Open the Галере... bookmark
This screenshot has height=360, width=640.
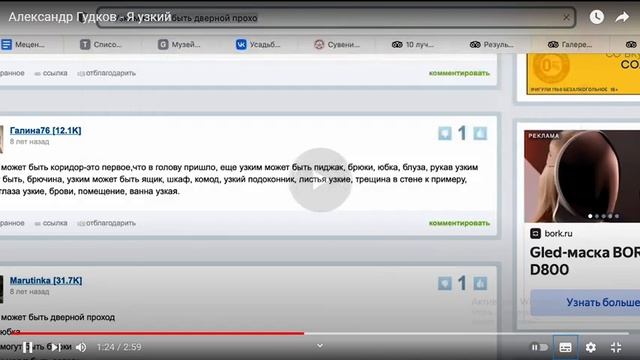(570, 44)
